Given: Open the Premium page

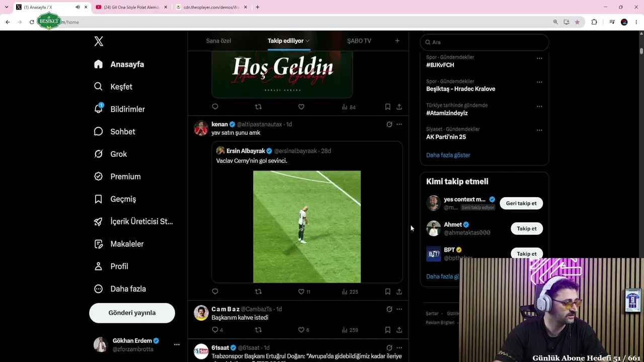Looking at the screenshot, I should (x=117, y=176).
